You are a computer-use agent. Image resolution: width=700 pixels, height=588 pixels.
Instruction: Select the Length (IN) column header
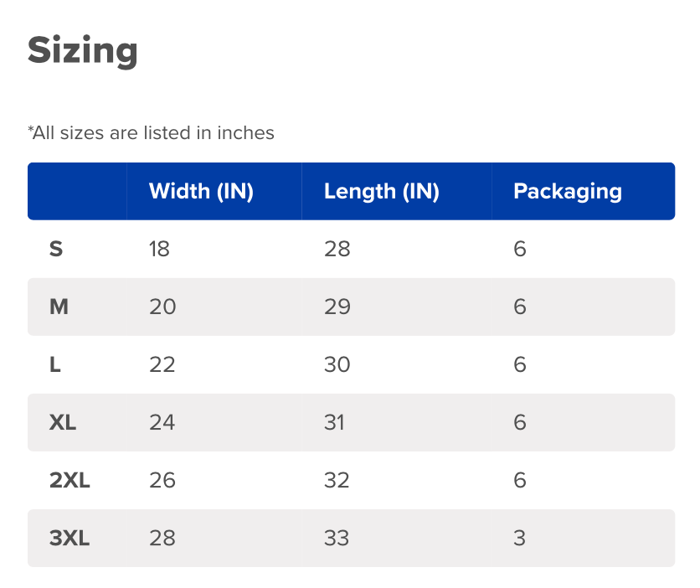coord(381,191)
